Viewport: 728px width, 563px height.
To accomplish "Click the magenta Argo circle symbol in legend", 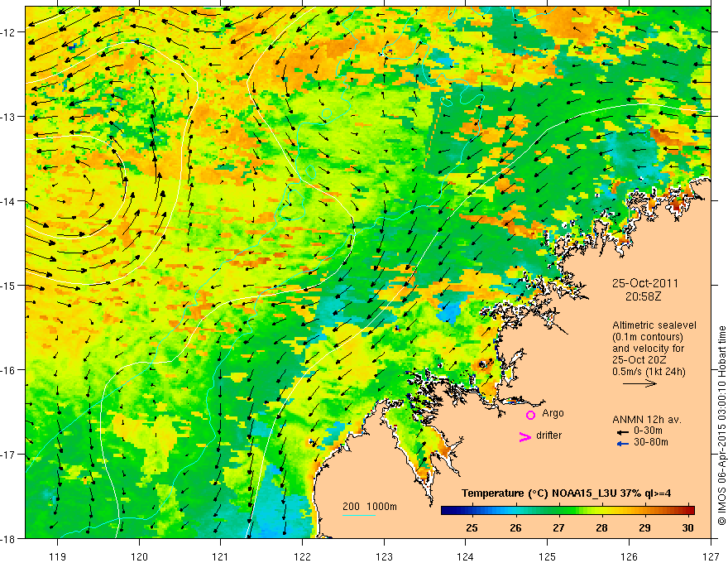I will [x=530, y=415].
